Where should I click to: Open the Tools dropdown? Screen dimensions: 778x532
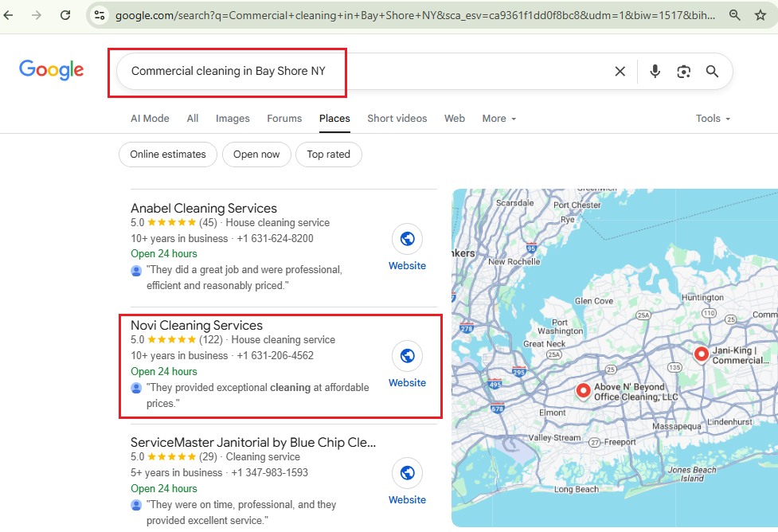tap(712, 119)
